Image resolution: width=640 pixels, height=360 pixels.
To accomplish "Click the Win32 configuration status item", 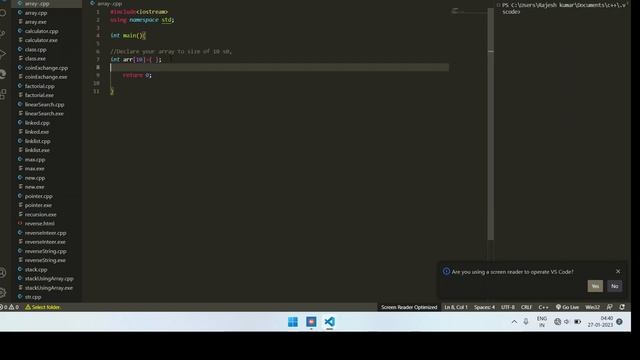I will click(592, 307).
